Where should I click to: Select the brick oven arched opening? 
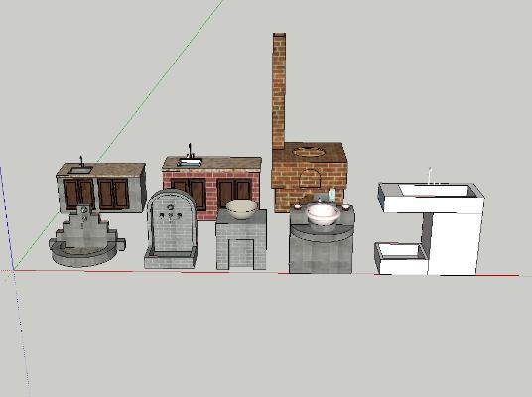tap(310, 178)
